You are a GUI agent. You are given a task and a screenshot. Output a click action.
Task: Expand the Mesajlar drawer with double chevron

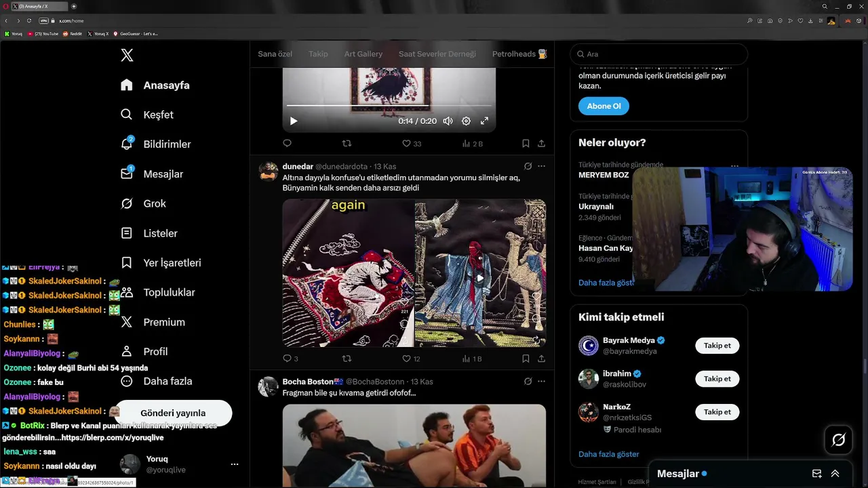(x=835, y=474)
